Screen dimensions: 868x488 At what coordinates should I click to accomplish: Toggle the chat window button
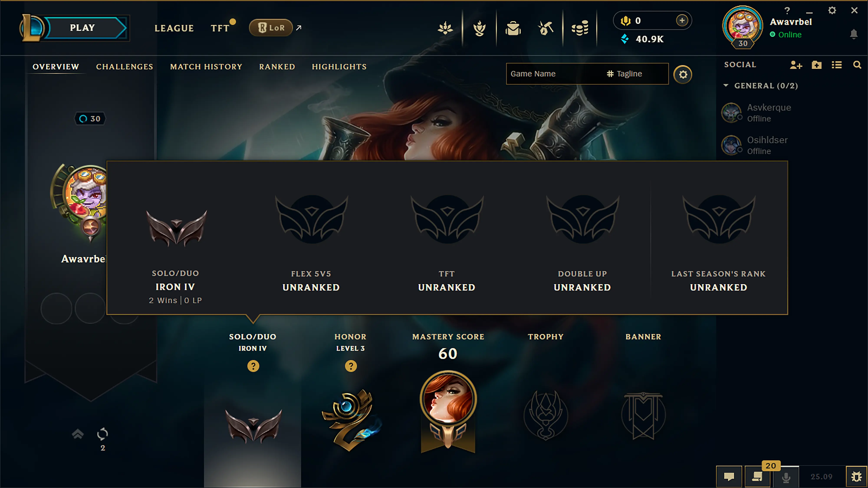[x=729, y=477]
